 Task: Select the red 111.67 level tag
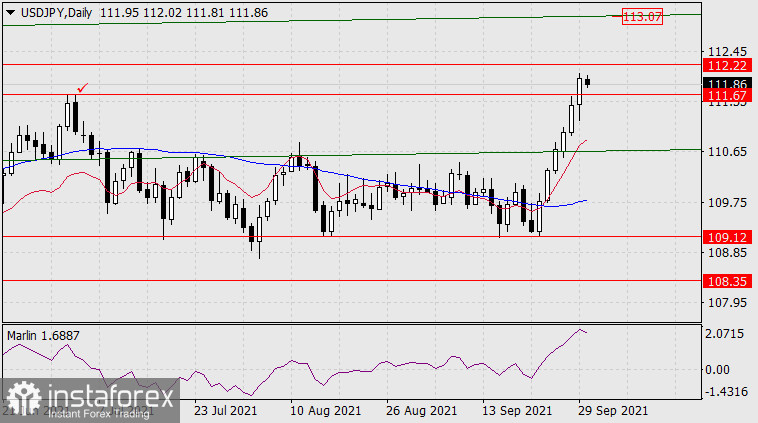point(726,96)
